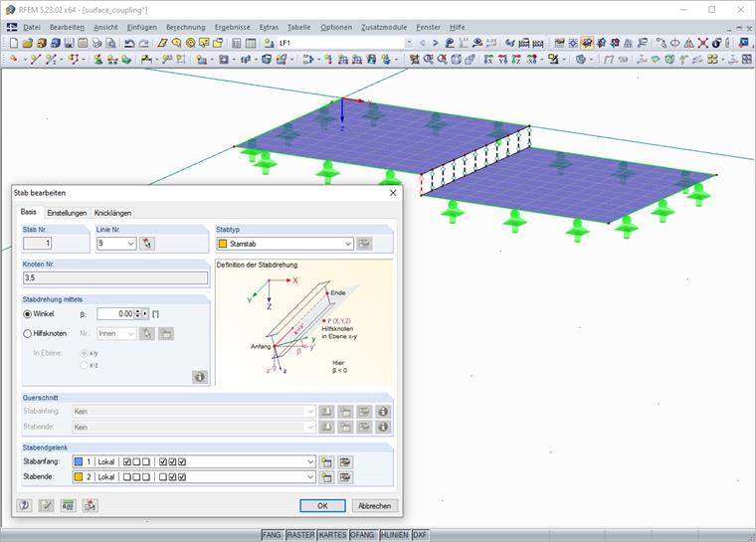The height and width of the screenshot is (542, 756).
Task: Increase the β angle with spinner
Action: pyautogui.click(x=138, y=311)
